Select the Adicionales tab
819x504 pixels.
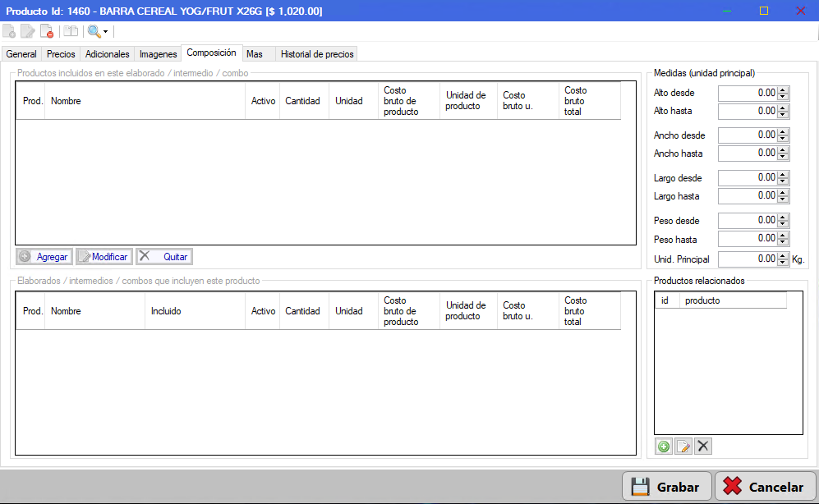point(107,54)
